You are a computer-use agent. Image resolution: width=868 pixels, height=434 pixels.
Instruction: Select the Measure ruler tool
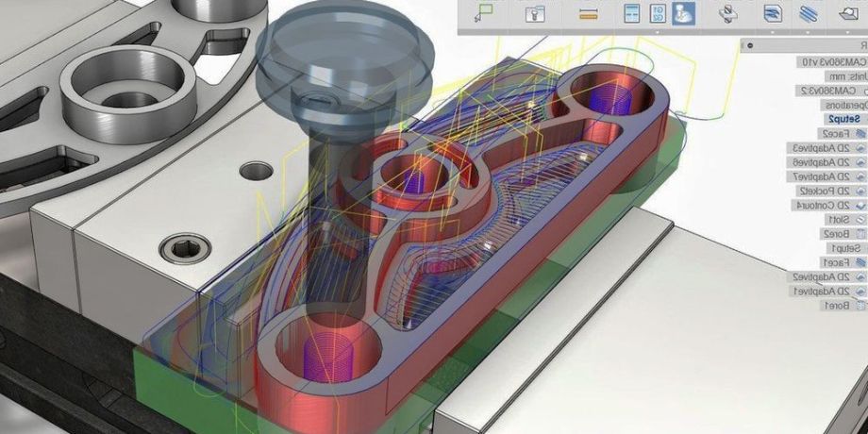click(589, 13)
